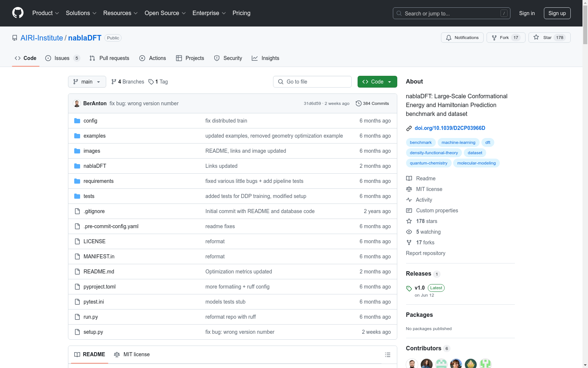This screenshot has width=588, height=368.
Task: Click the config folder icon
Action: click(77, 121)
